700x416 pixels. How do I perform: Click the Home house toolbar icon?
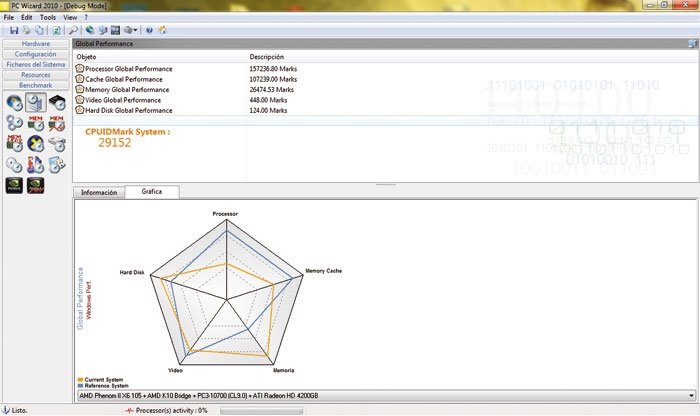pos(162,30)
